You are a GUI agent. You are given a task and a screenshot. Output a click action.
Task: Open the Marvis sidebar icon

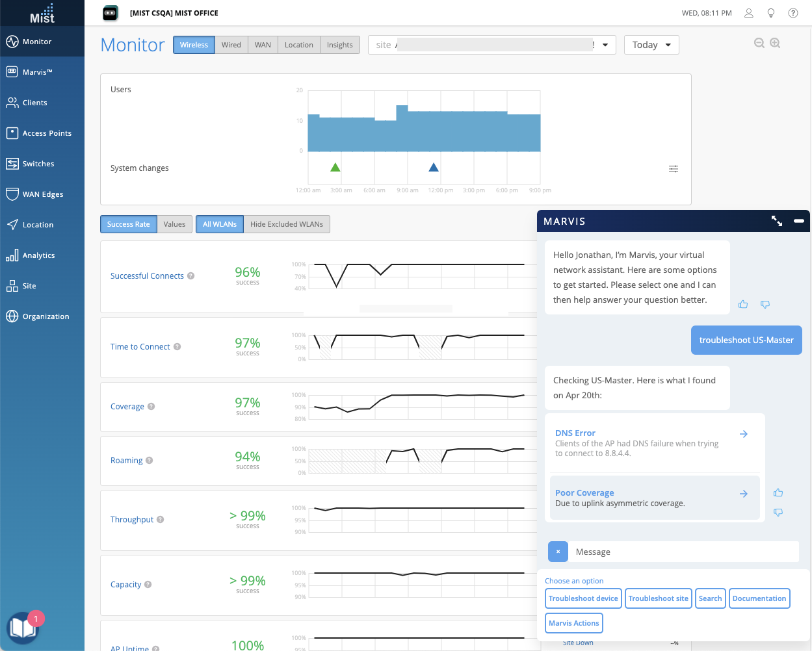pos(12,72)
